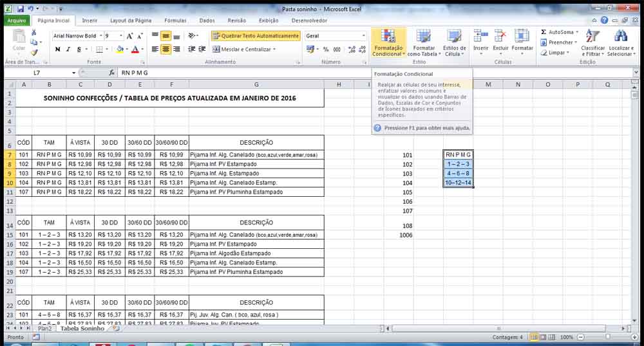The height and width of the screenshot is (346, 644).
Task: Click decrease decimal places icon
Action: 362,49
